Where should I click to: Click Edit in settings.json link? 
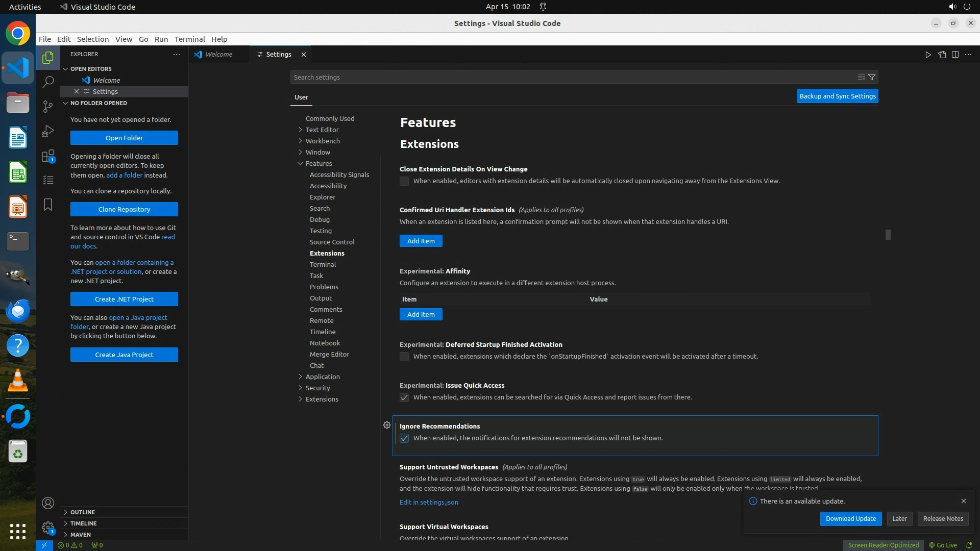point(429,503)
